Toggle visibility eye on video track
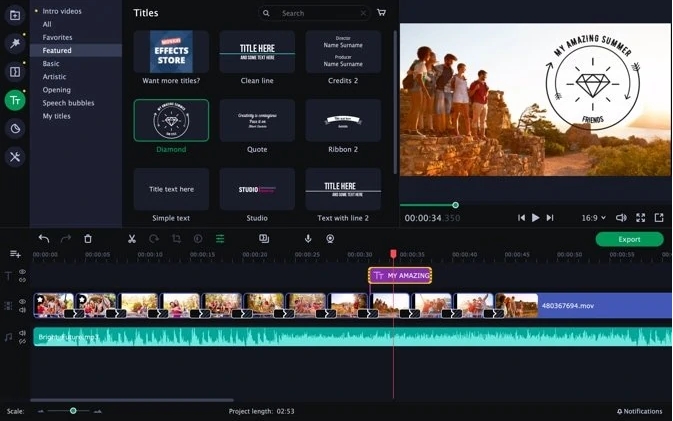Image resolution: width=673 pixels, height=421 pixels. [22, 302]
